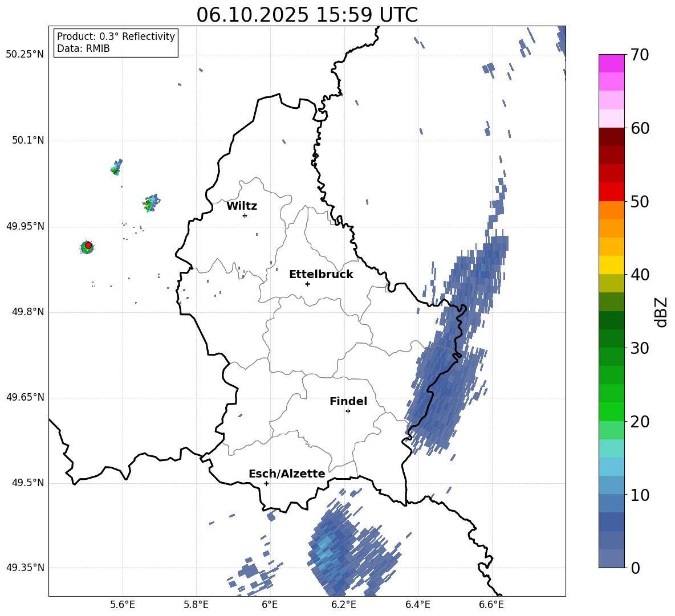Click the Esch/Alzette city label

287,474
